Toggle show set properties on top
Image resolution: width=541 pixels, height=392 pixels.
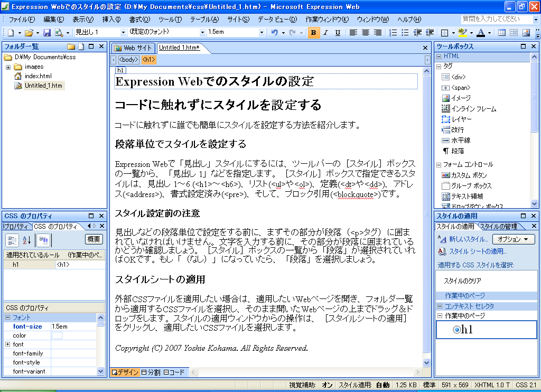pyautogui.click(x=43, y=240)
